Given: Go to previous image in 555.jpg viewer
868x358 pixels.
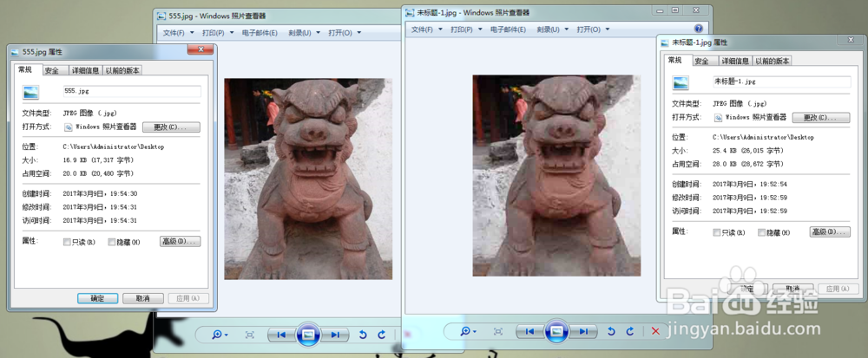Looking at the screenshot, I should [280, 335].
